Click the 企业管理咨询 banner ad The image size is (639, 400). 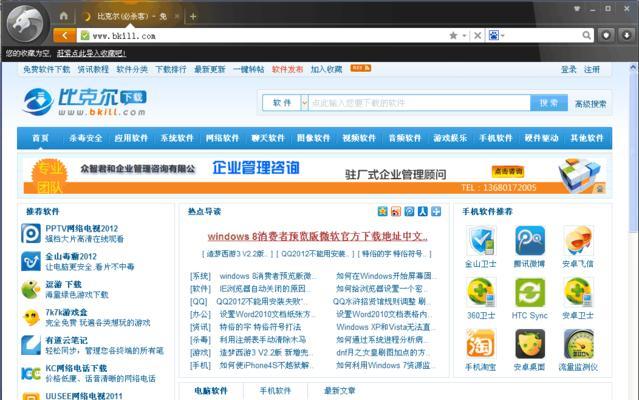point(314,175)
